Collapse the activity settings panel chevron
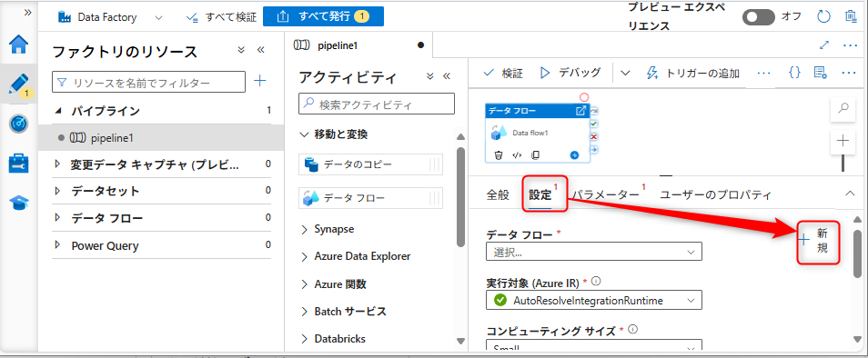Image resolution: width=868 pixels, height=358 pixels. coord(851,194)
